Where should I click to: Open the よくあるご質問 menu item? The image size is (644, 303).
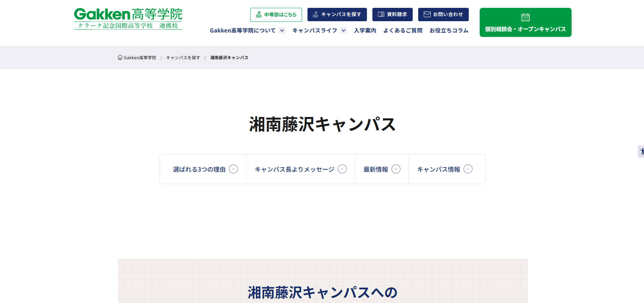403,30
